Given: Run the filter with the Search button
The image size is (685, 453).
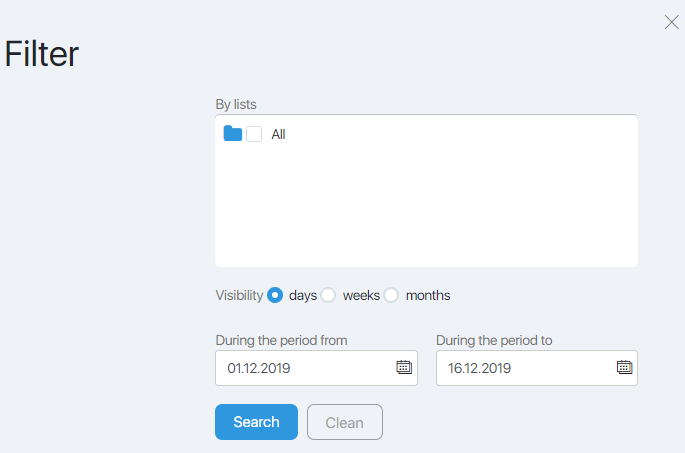Looking at the screenshot, I should click(256, 422).
